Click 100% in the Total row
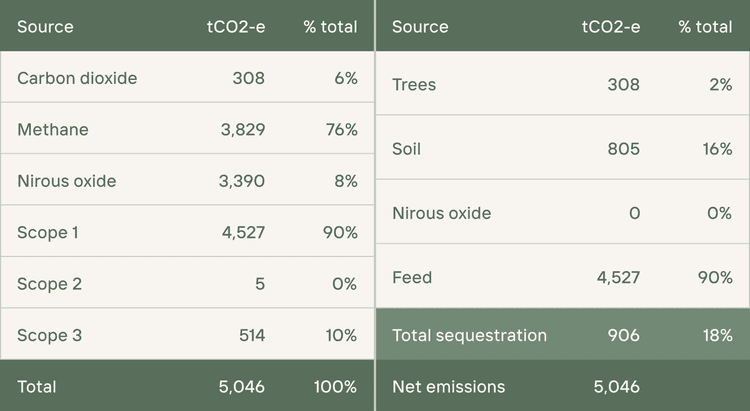Screen dimensions: 750x411 coord(332,387)
